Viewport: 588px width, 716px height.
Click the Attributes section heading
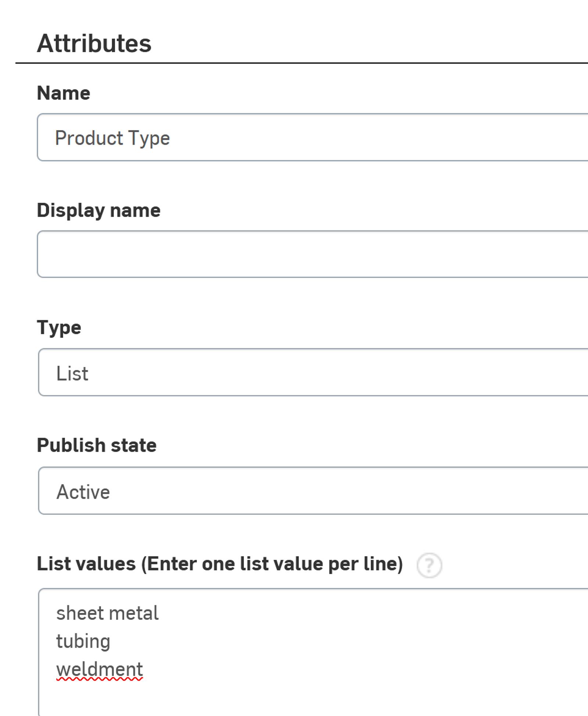point(94,44)
